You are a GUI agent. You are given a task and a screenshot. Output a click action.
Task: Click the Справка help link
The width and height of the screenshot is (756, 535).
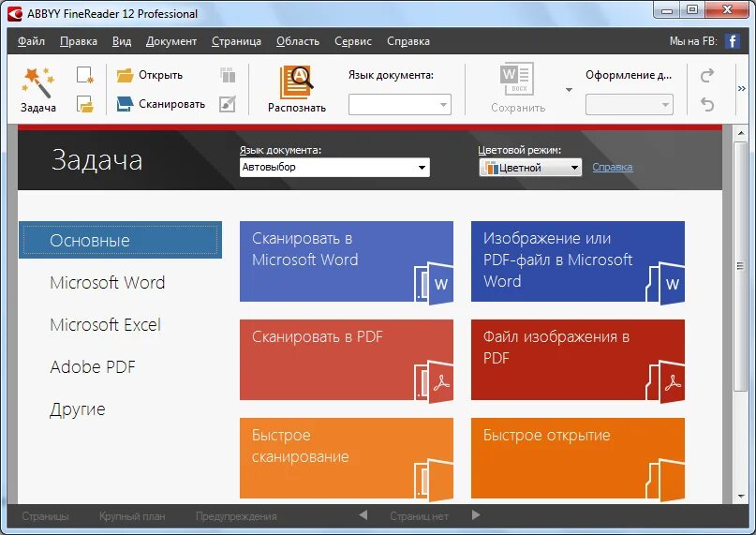[x=613, y=167]
